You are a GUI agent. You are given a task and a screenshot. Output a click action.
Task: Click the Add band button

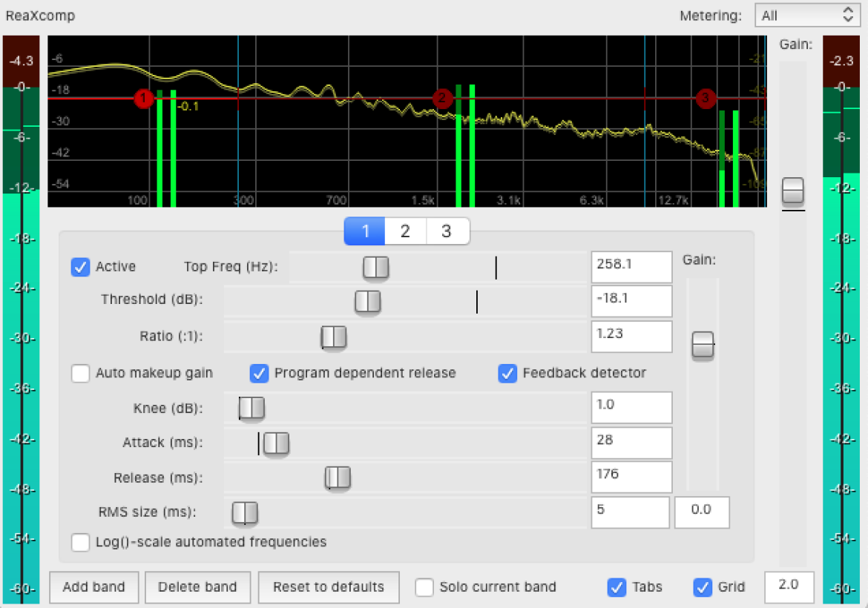pyautogui.click(x=94, y=587)
